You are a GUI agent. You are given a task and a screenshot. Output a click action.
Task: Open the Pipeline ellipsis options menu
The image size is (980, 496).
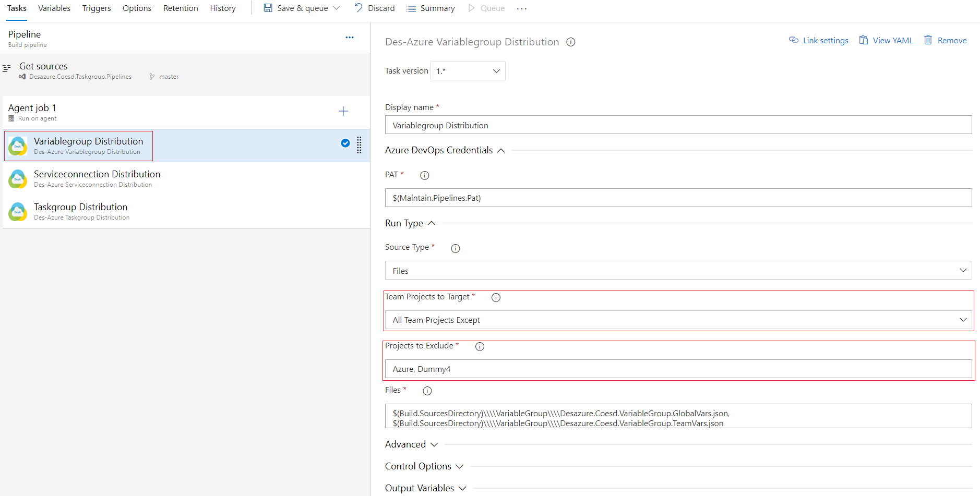tap(349, 38)
